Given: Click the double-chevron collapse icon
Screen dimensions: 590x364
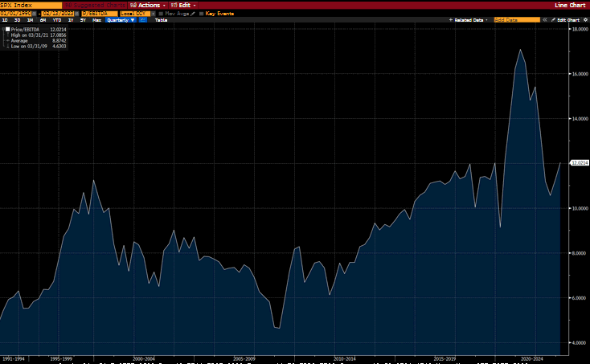Looking at the screenshot, I should pyautogui.click(x=544, y=20).
